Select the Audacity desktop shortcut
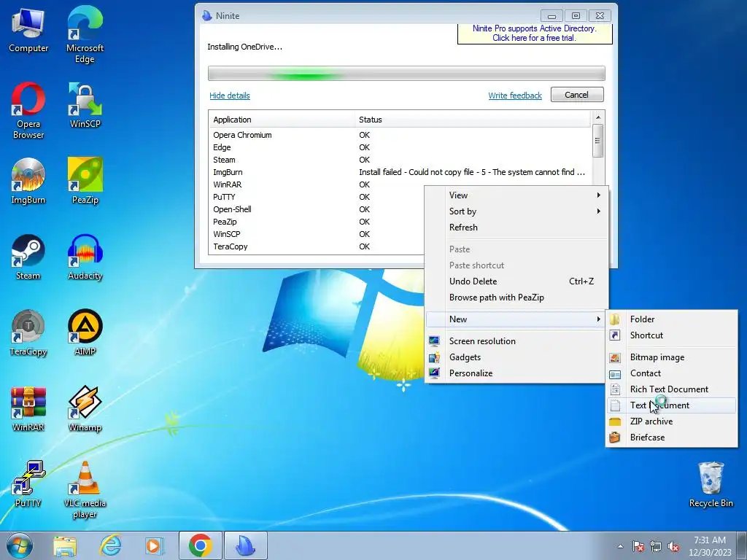The height and width of the screenshot is (560, 747). pos(85,257)
